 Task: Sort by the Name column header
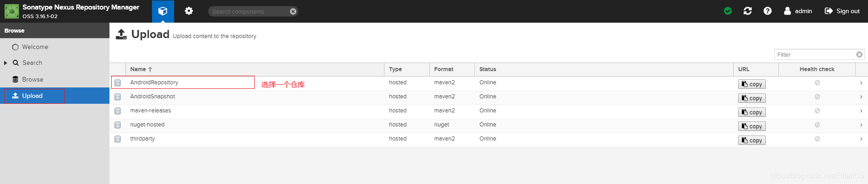coord(255,69)
